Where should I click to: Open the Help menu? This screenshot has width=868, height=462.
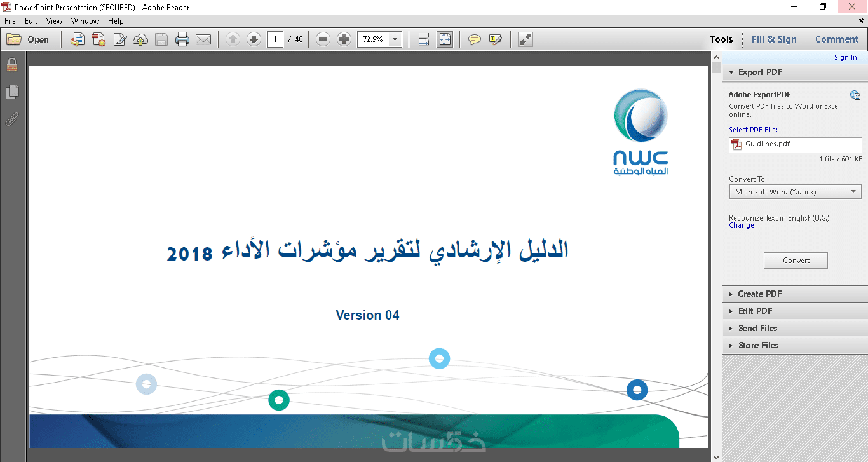pyautogui.click(x=116, y=21)
